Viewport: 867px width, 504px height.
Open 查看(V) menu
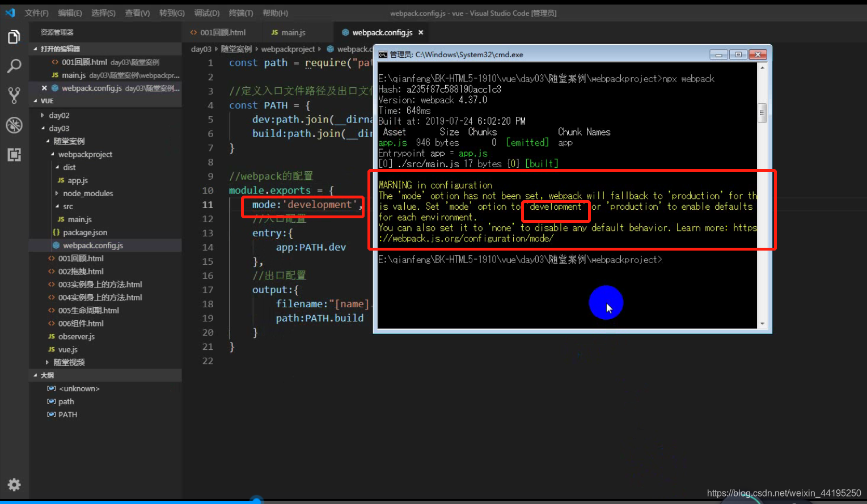[x=137, y=13]
